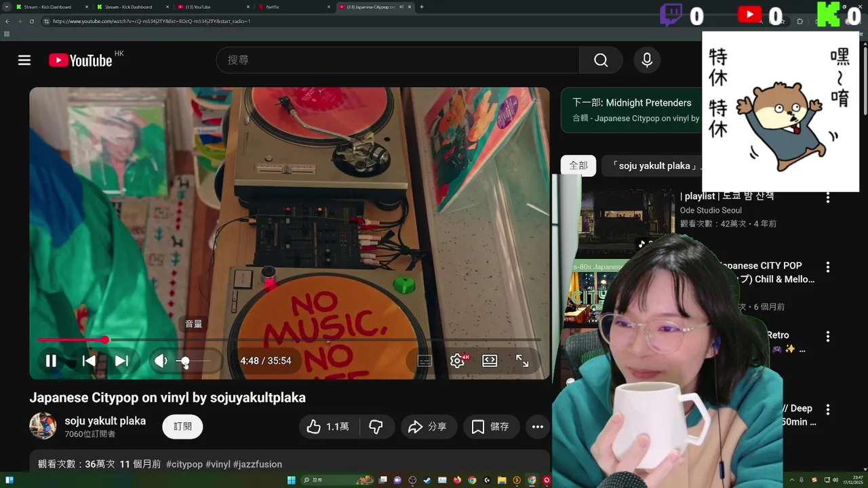Click the YouTube search field 搜尋

click(x=398, y=60)
